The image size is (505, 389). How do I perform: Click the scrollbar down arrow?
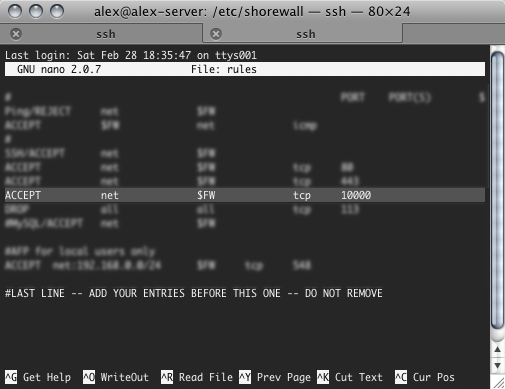point(498,366)
